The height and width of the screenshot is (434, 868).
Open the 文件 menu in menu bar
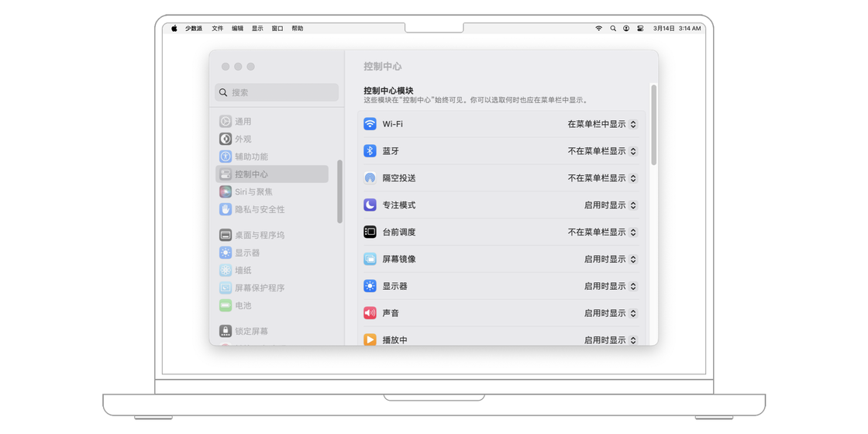pos(218,29)
